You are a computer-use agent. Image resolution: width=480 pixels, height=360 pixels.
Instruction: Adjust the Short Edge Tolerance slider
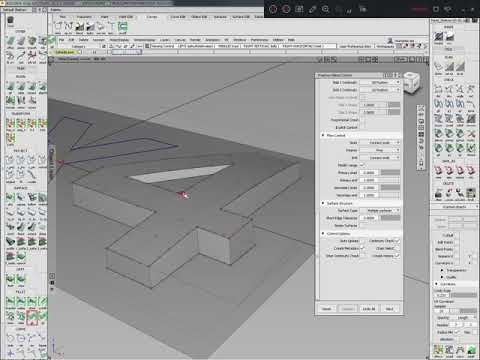coord(390,218)
